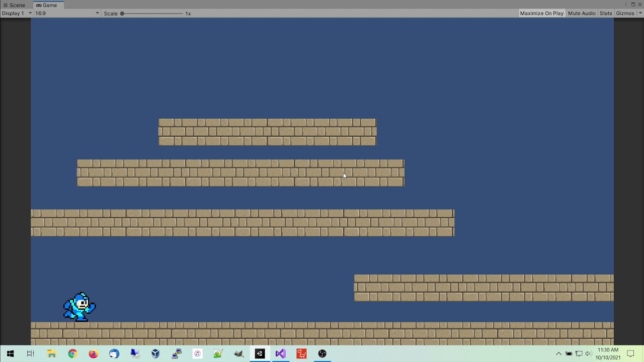Open the Display 1 dropdown
The height and width of the screenshot is (362, 644).
click(17, 14)
